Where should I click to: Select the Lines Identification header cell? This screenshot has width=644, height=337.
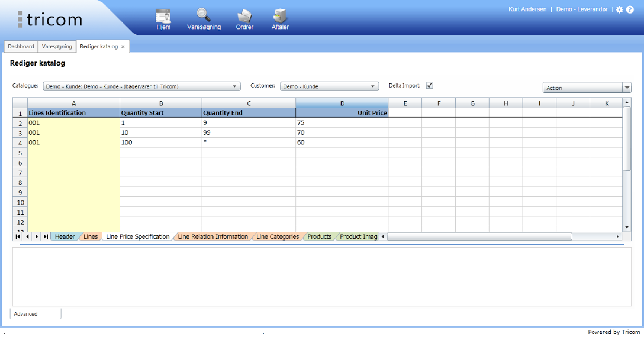click(73, 113)
